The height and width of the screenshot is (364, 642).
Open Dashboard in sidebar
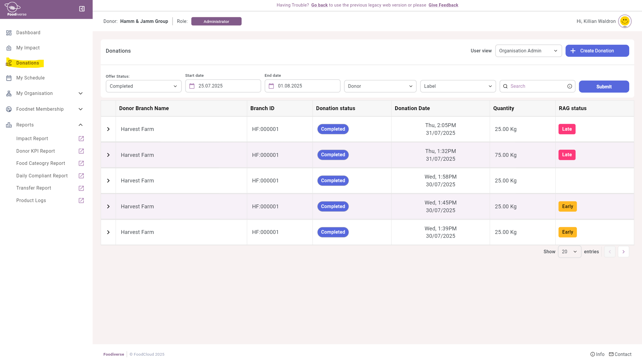28,33
